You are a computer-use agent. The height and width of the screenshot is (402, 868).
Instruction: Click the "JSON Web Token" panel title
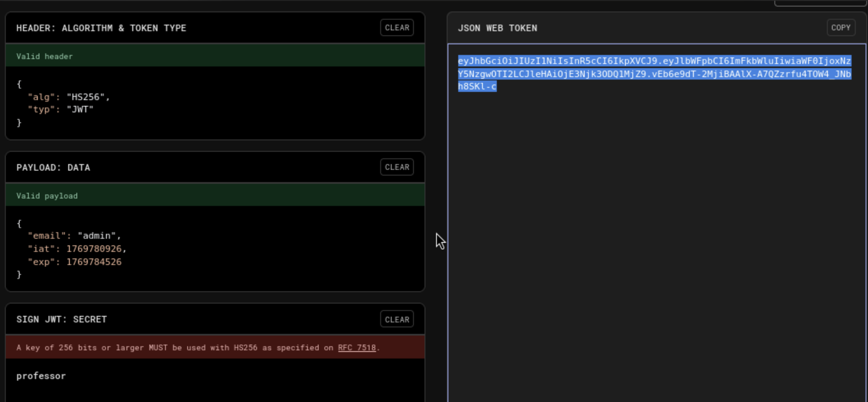(497, 28)
